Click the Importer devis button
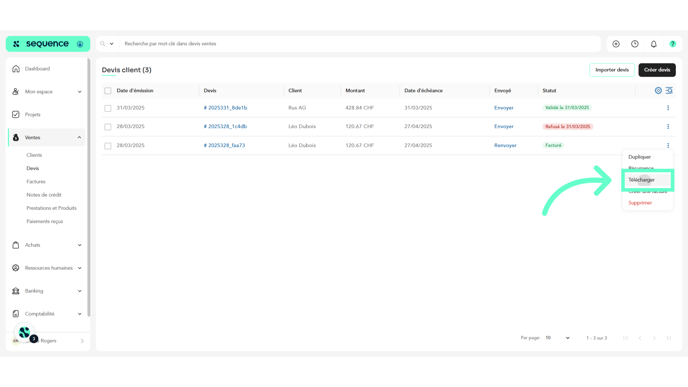The width and height of the screenshot is (688, 387). click(x=612, y=70)
